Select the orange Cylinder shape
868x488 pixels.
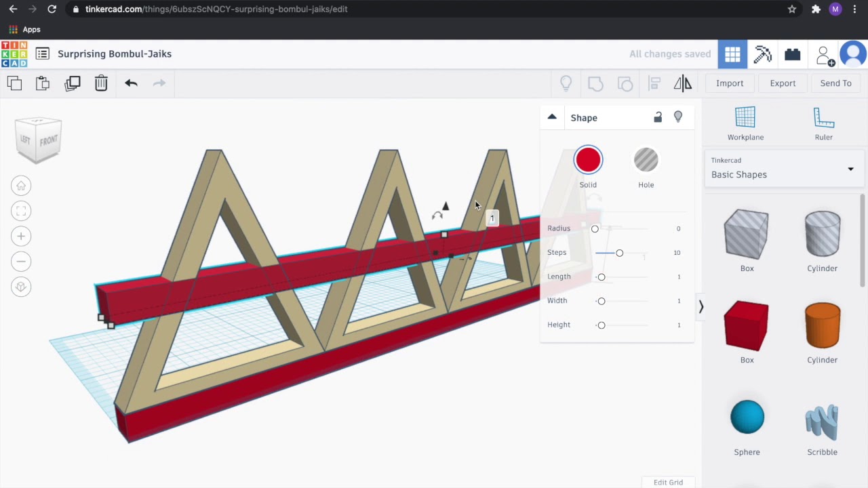point(823,326)
